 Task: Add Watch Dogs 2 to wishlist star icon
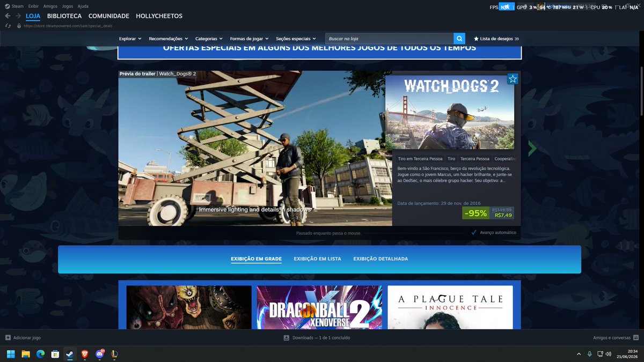[x=513, y=79]
